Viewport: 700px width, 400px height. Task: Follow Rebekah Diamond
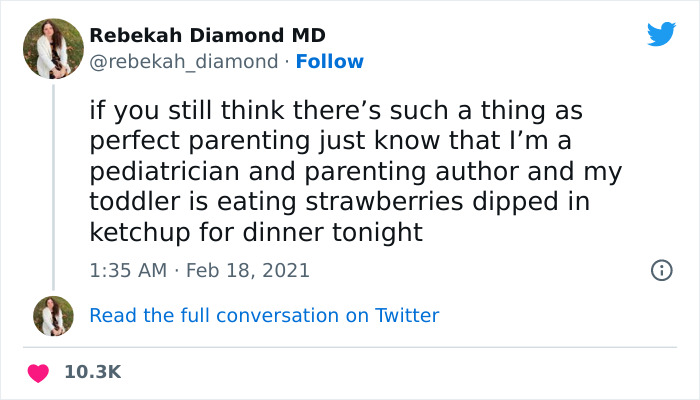click(x=329, y=62)
